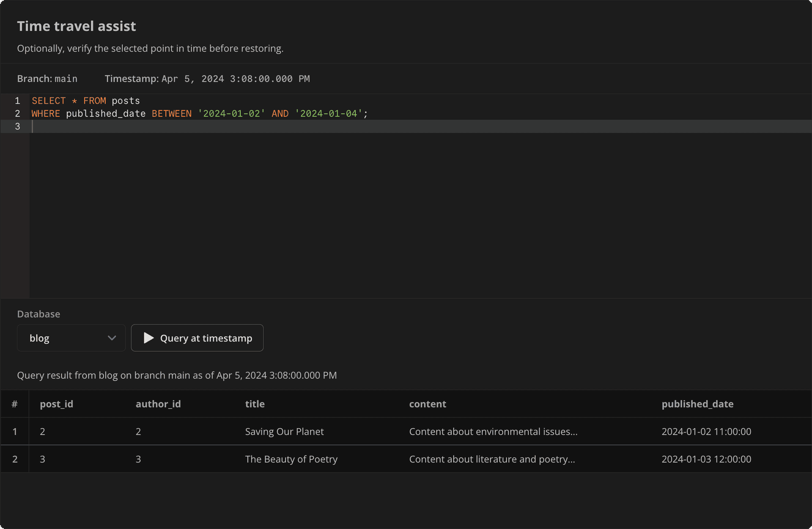Screen dimensions: 812x529
Task: Select The Beauty of Poetry row
Action: [x=291, y=459]
